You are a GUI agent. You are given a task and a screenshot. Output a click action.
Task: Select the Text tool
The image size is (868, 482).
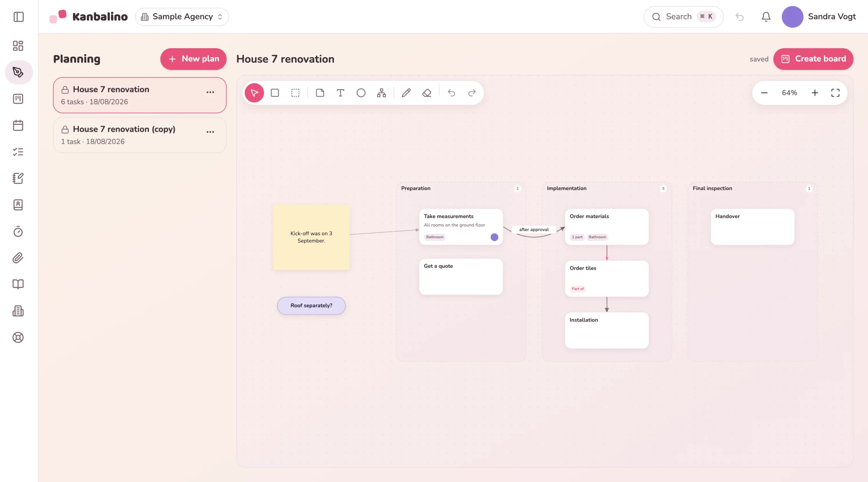point(340,93)
